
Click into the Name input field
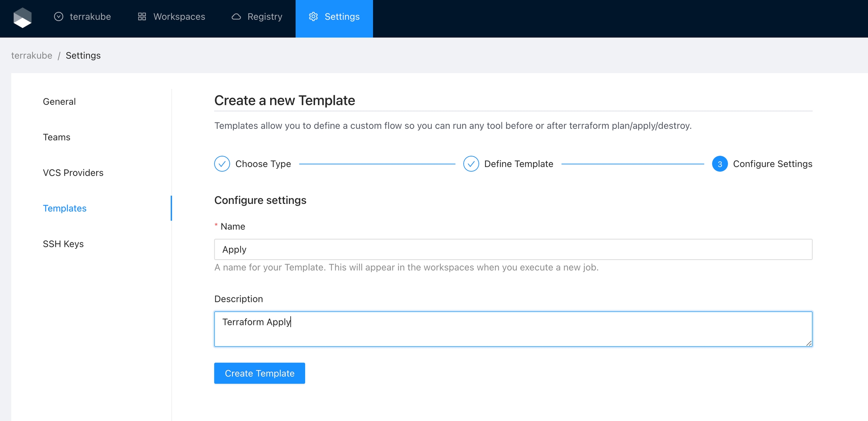pyautogui.click(x=513, y=250)
